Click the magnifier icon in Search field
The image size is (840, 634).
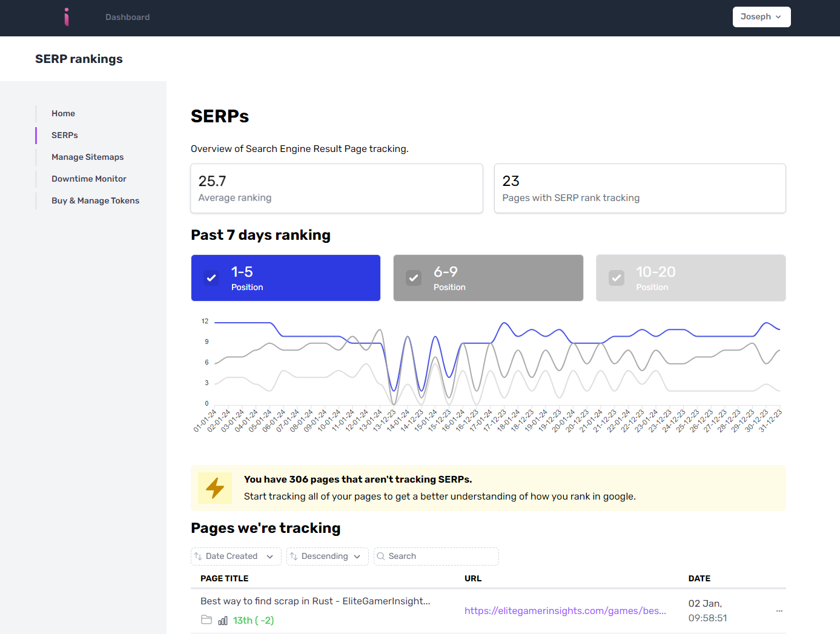381,556
